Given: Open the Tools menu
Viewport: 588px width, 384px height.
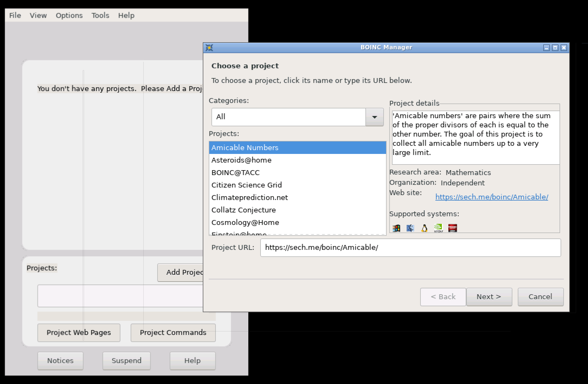Looking at the screenshot, I should coord(100,15).
